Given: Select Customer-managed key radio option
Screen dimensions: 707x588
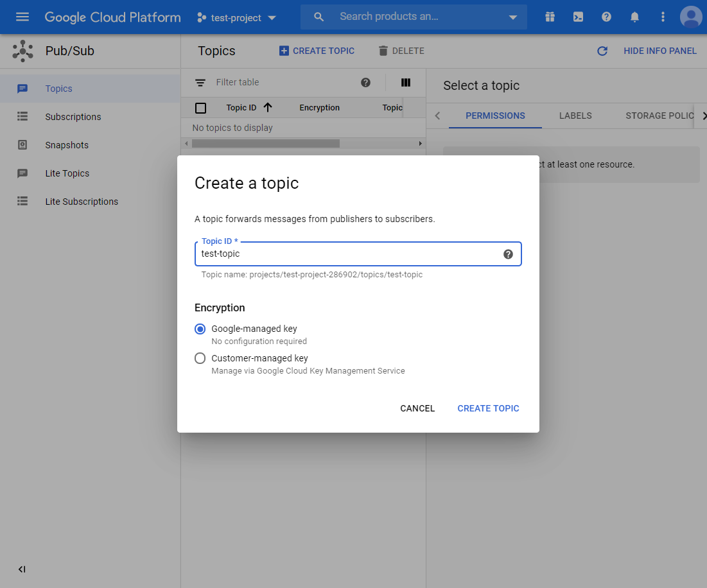Looking at the screenshot, I should tap(200, 358).
